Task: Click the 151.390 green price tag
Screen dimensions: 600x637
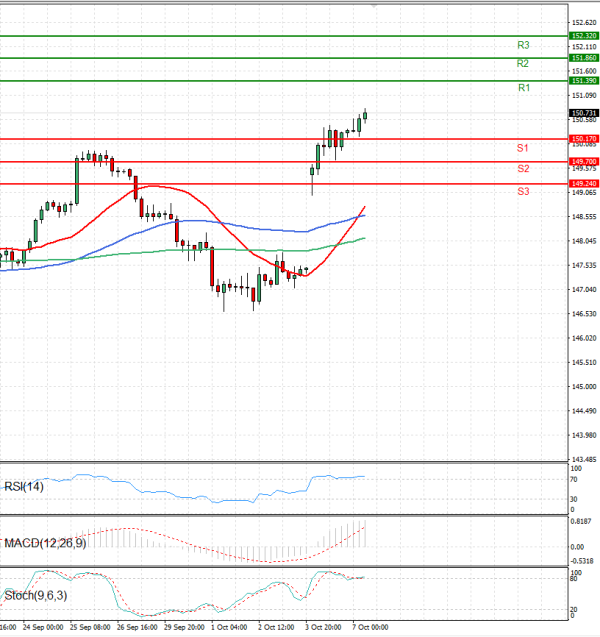Action: coord(583,80)
